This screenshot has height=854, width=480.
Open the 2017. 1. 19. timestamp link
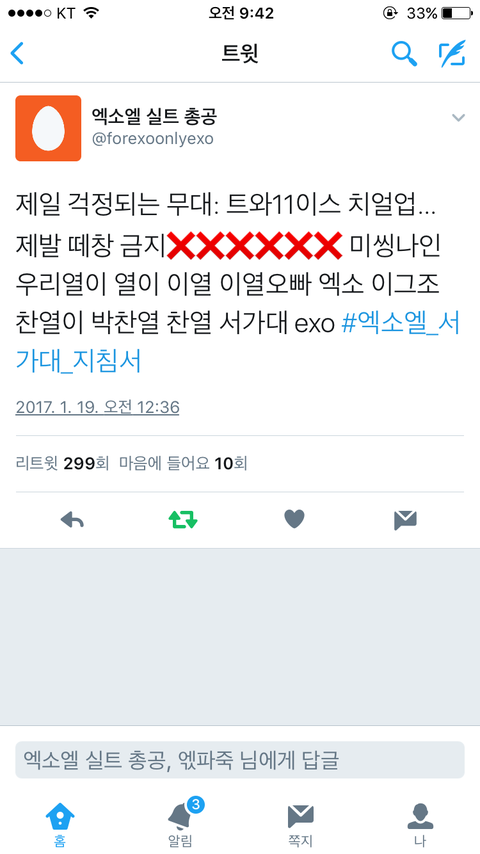pyautogui.click(x=98, y=407)
